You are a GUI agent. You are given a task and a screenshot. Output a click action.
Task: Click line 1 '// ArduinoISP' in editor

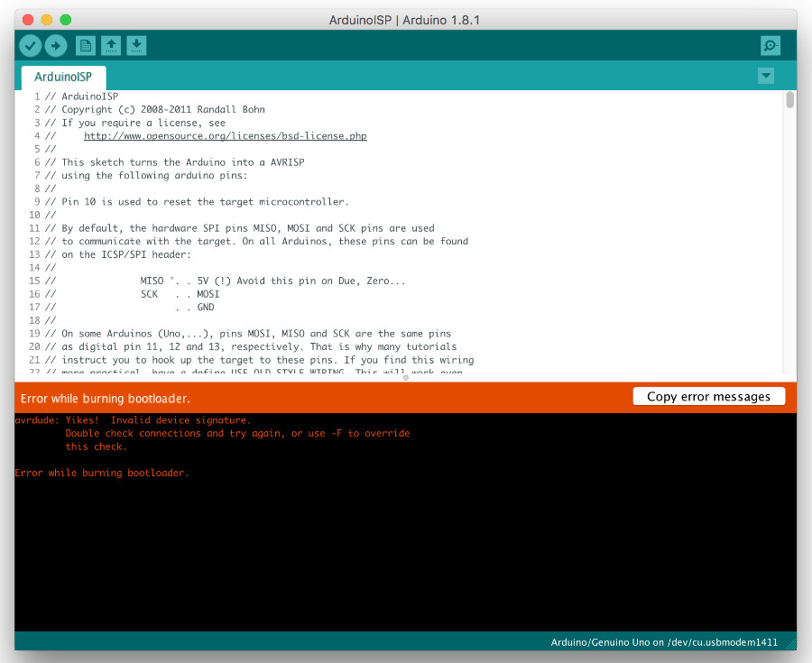pos(82,97)
